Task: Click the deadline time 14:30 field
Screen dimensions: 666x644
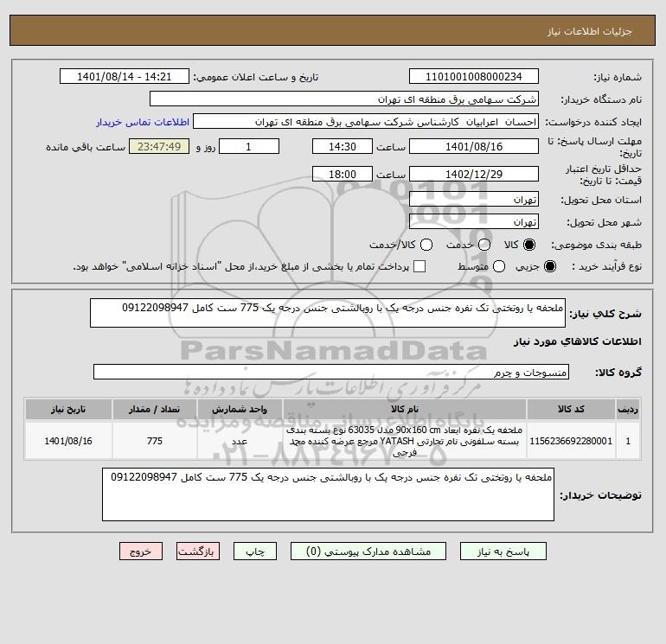Action: pyautogui.click(x=343, y=146)
